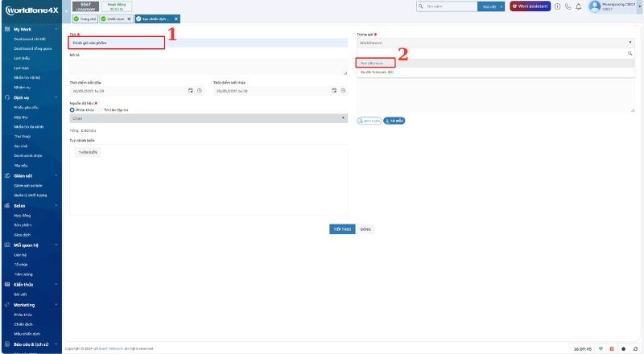The height and width of the screenshot is (354, 644).
Task: Select the Phân khúc radio option
Action: coord(72,109)
